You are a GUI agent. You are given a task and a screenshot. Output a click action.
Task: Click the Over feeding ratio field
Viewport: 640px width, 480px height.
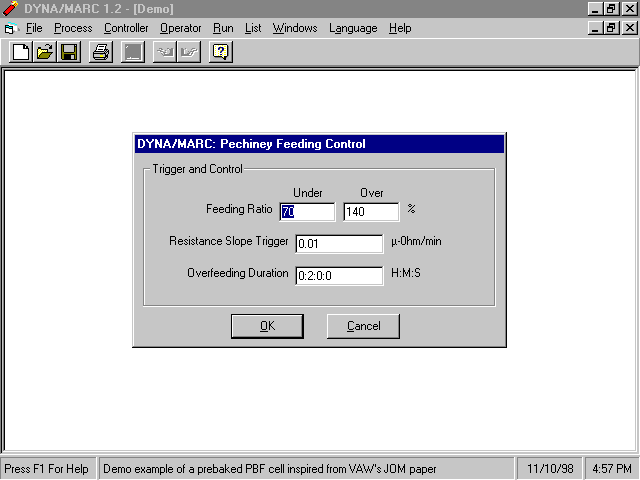(371, 212)
